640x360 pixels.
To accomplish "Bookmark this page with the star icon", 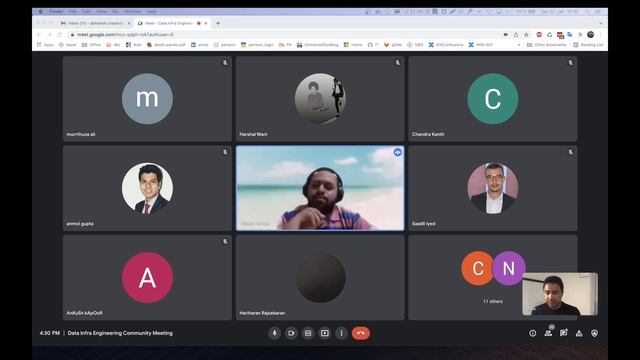I will [x=527, y=35].
